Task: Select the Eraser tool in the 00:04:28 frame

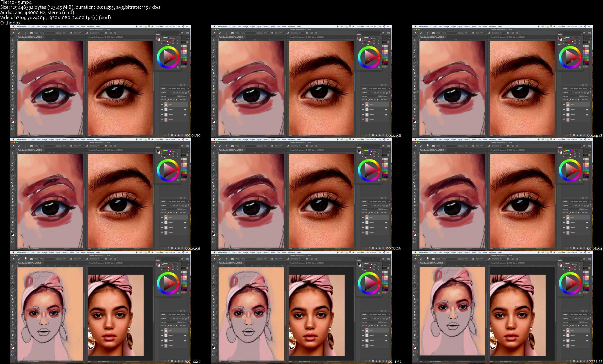Action: (x=415, y=79)
